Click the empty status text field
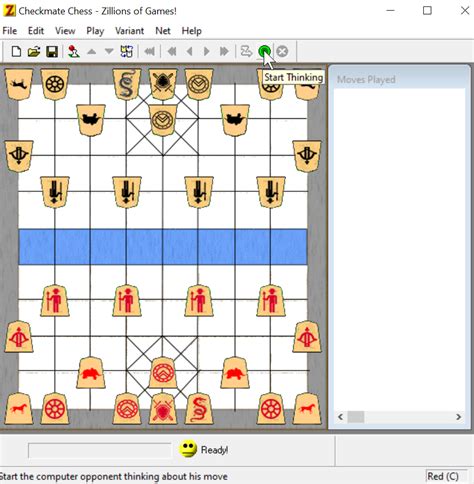This screenshot has width=474, height=484. (x=100, y=450)
